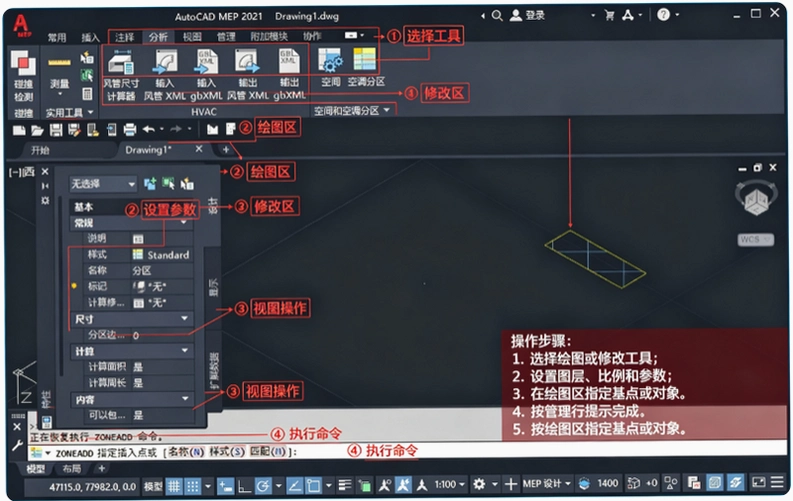Click the 登录 sign-in button
The image size is (793, 501).
pyautogui.click(x=527, y=16)
